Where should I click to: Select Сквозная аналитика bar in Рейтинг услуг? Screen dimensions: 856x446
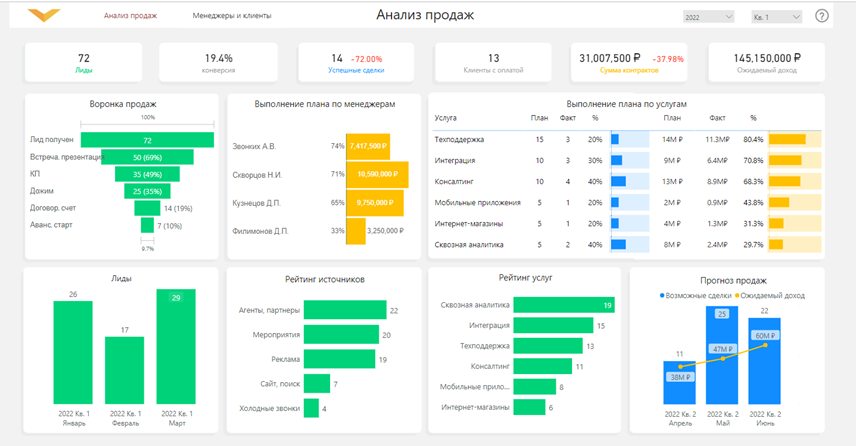[564, 305]
